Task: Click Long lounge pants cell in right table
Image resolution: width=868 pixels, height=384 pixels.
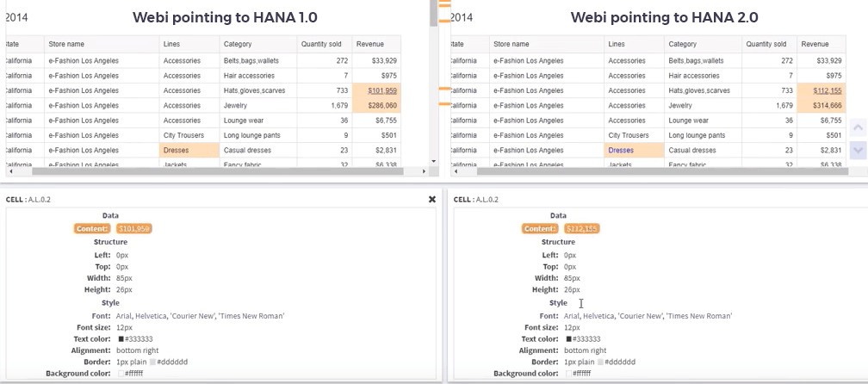Action: [703, 135]
